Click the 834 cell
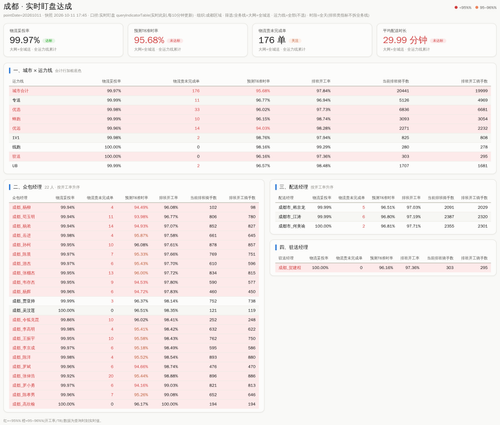500x425 pixels. [213, 273]
